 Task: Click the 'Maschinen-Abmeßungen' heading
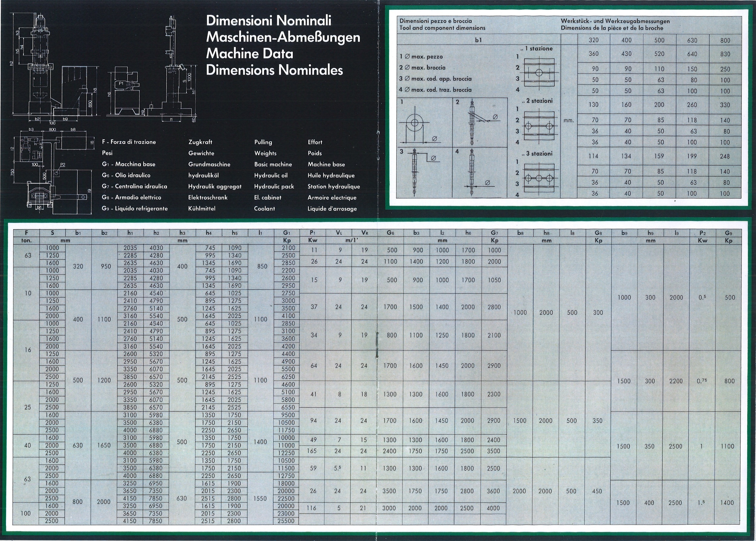[x=283, y=37]
